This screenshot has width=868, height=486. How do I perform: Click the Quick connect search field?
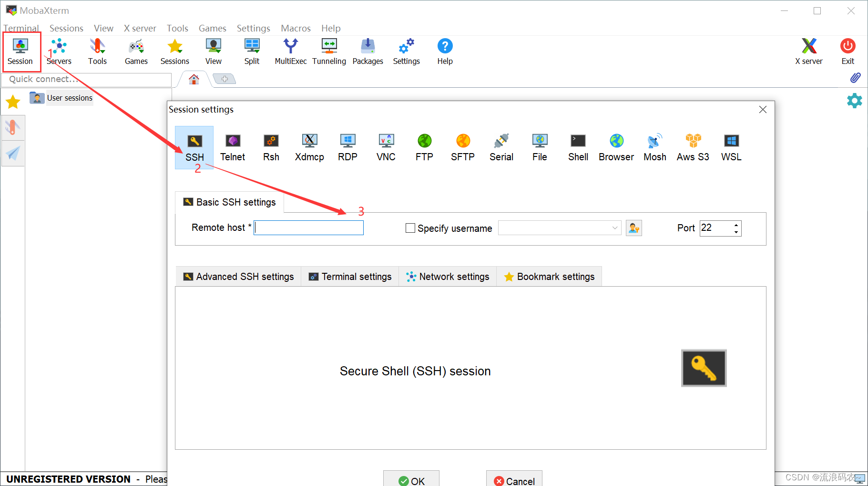86,79
